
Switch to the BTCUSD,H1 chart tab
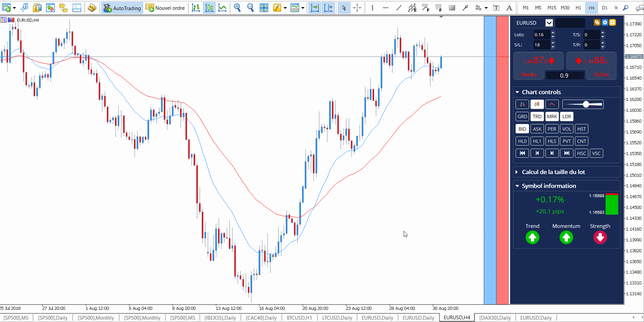tap(299, 318)
